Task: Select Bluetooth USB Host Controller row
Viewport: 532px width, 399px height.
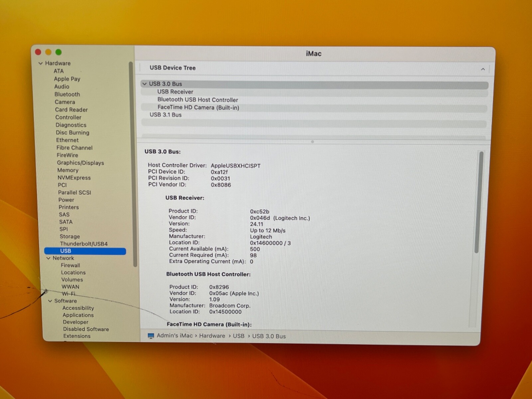Action: coord(198,100)
